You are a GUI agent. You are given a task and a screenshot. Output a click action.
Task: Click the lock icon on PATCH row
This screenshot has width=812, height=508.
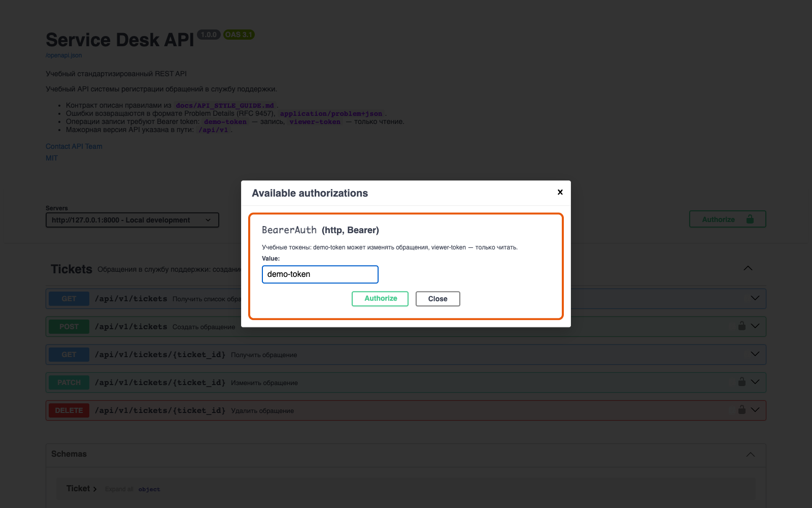pyautogui.click(x=741, y=382)
